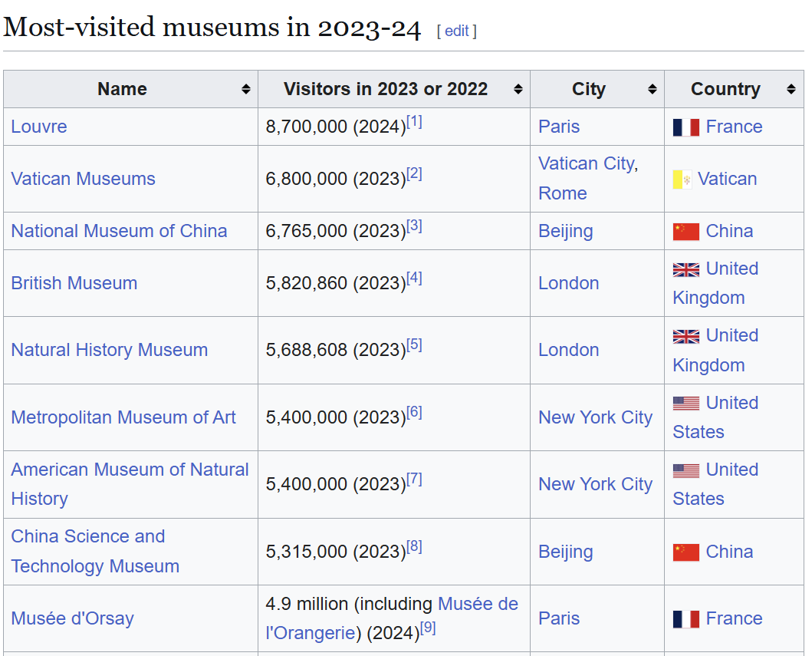Viewport: 812px width, 656px height.
Task: Open United Kingdom link in Natural History row
Action: click(x=715, y=351)
